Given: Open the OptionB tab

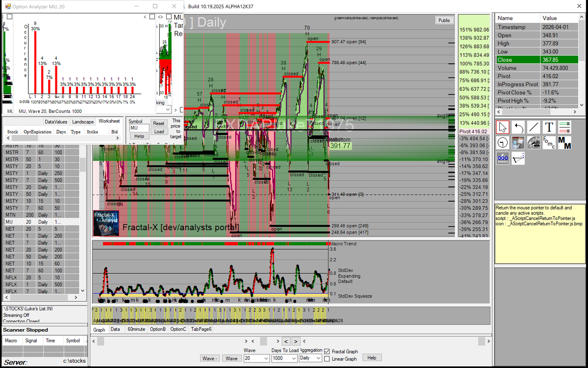Looking at the screenshot, I should coord(158,329).
